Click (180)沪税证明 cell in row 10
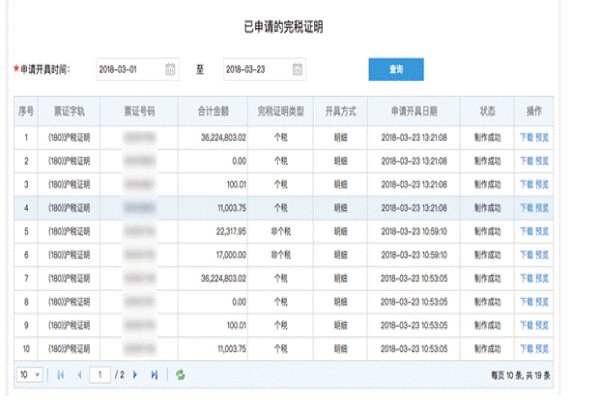Image resolution: width=600 pixels, height=400 pixels. click(69, 349)
